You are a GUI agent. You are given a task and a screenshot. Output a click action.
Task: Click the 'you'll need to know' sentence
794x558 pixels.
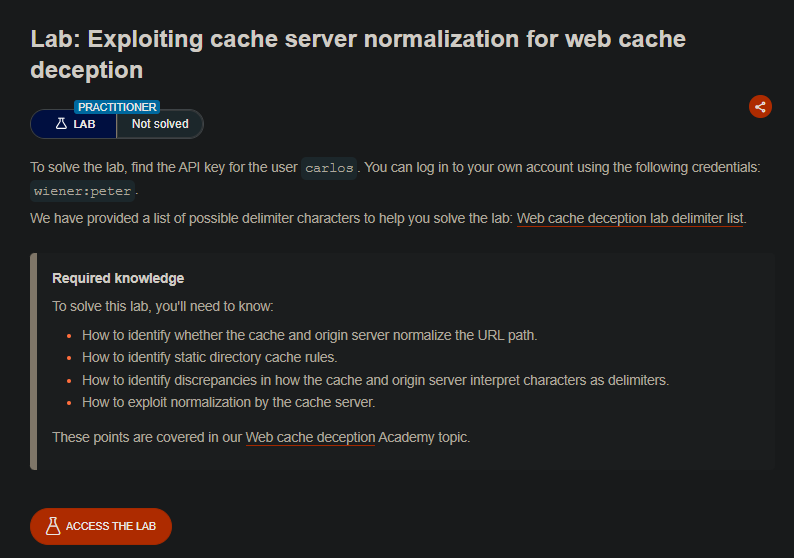(163, 306)
